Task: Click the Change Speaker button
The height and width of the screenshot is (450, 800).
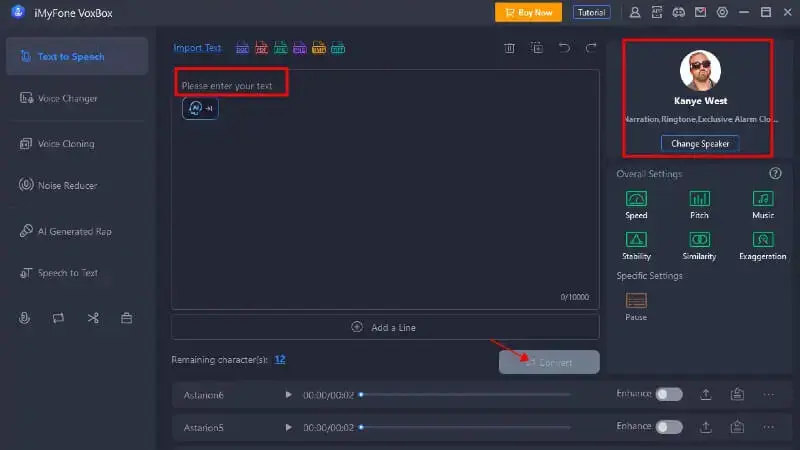Action: pyautogui.click(x=700, y=143)
